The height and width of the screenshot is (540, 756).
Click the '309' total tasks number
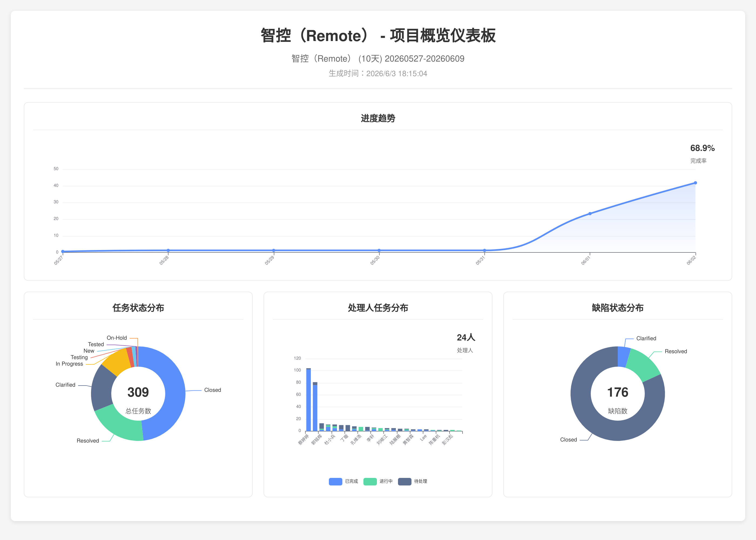[x=138, y=392]
